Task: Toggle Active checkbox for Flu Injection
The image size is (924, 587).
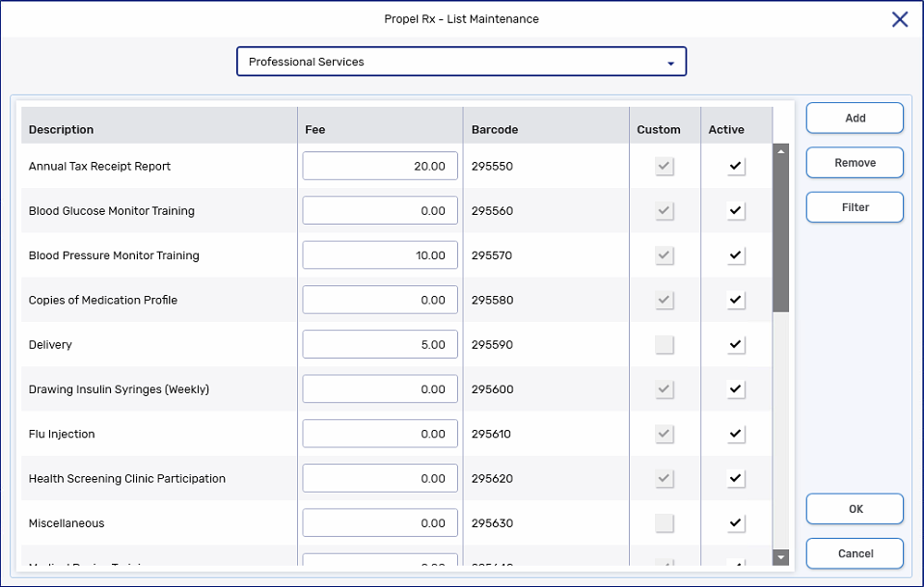Action: (x=736, y=434)
